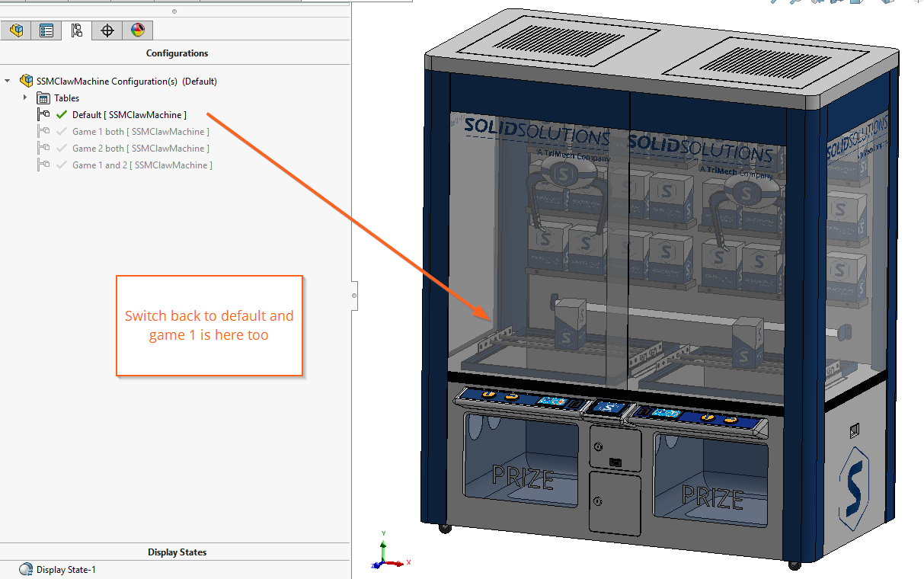The image size is (924, 579).
Task: Select the ConfigurationManager tab
Action: click(77, 30)
